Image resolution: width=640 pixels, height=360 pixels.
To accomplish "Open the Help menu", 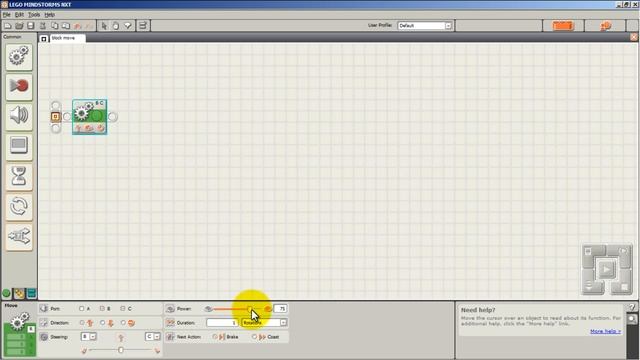I will [x=49, y=15].
